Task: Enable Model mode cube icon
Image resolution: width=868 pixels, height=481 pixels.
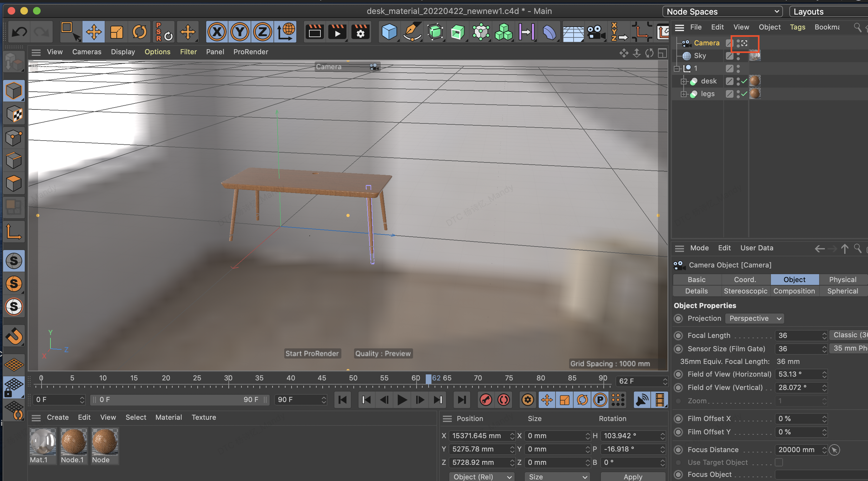Action: tap(14, 91)
